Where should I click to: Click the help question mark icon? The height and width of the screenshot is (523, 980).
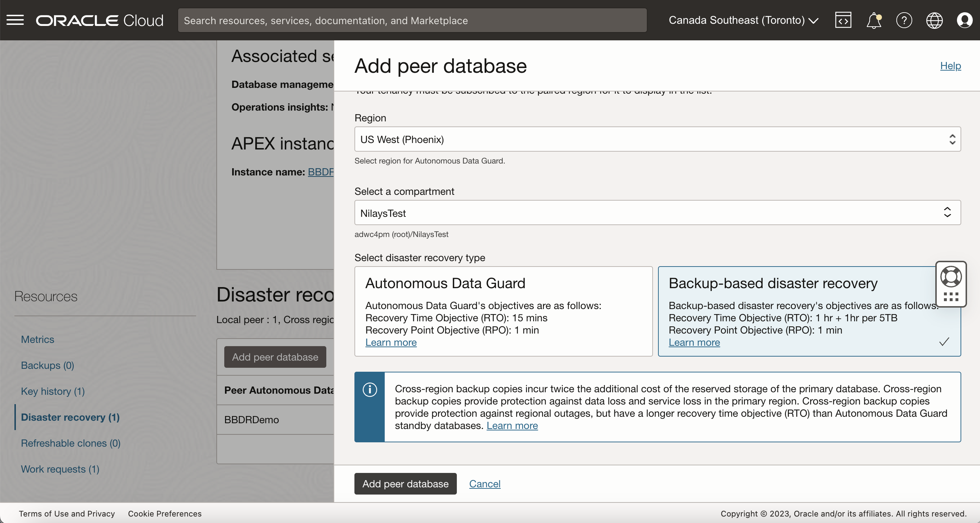tap(904, 20)
